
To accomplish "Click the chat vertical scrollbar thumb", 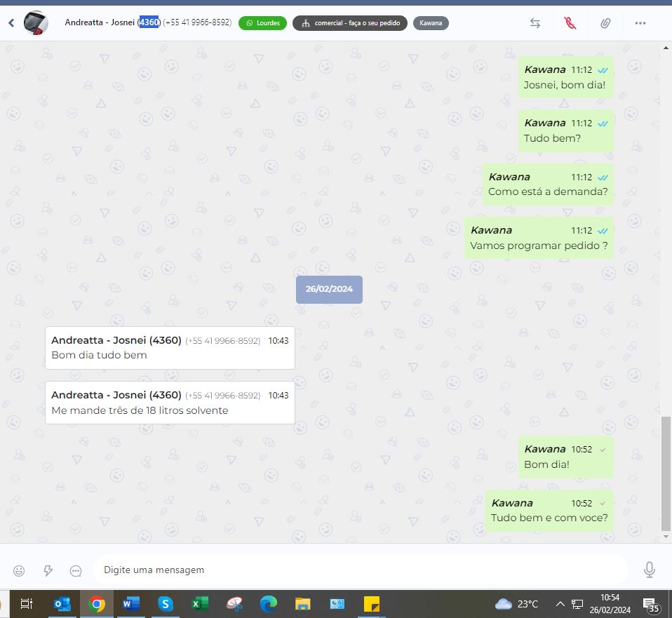I will click(x=666, y=473).
